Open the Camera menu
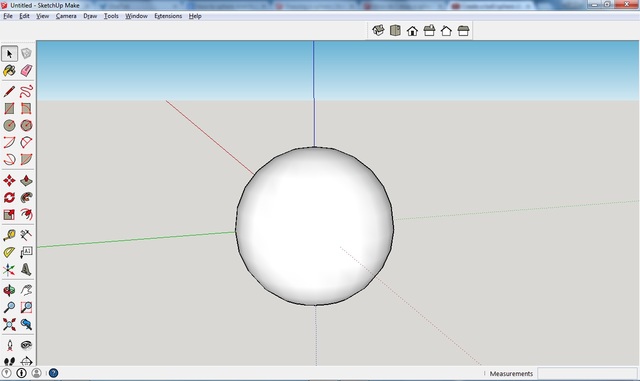The image size is (640, 381). (x=66, y=16)
